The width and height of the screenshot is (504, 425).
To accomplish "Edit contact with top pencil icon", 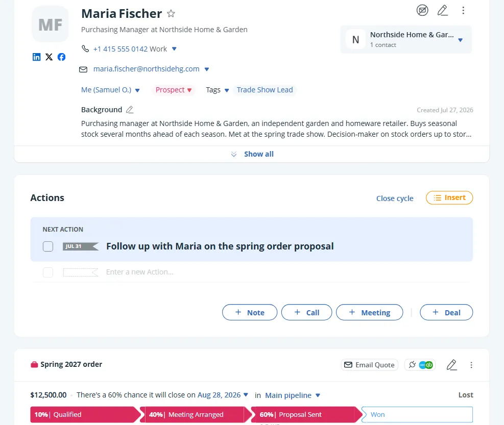I will click(x=443, y=10).
